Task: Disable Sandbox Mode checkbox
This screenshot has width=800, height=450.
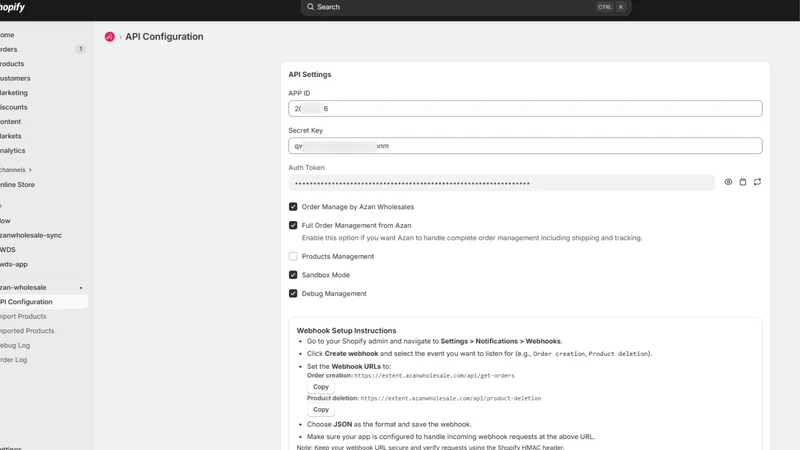Action: coord(293,274)
